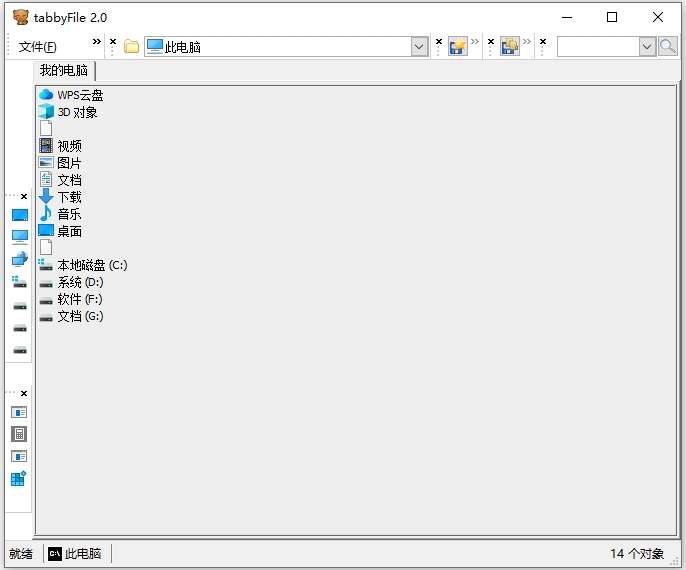
Task: Minimize the tabbyFile window
Action: tap(567, 17)
